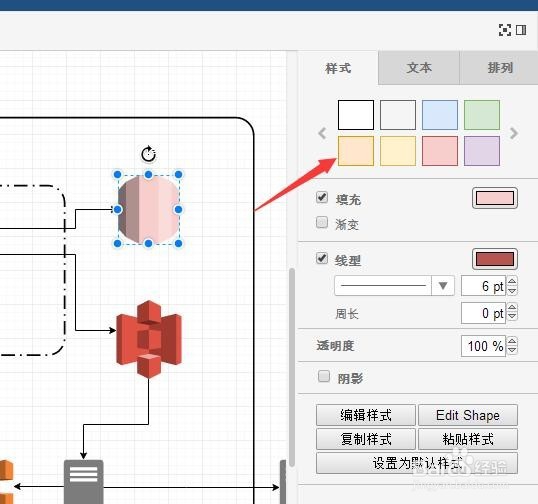Decrease 透明度 opacity value
Viewport: 538px width, 504px height.
(512, 351)
